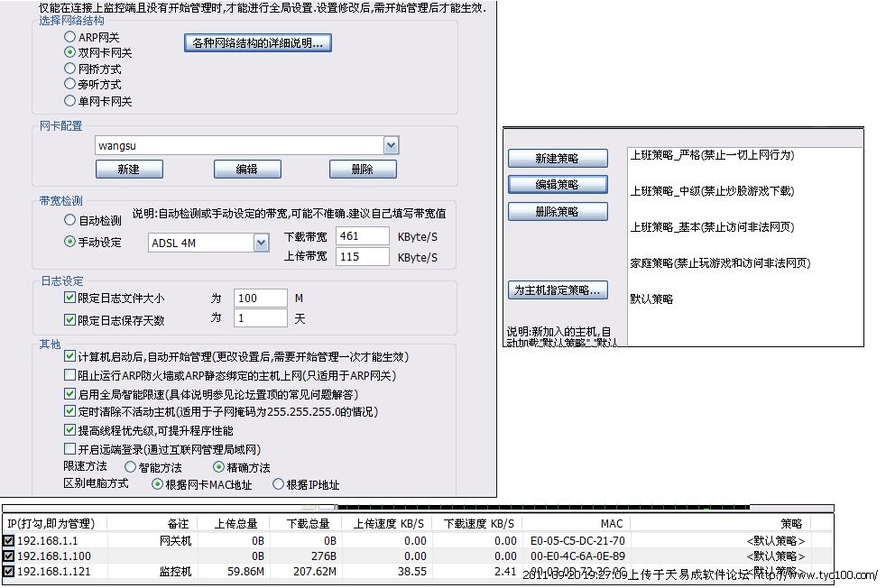The image size is (886, 588).
Task: Select the ARP网关 network structure option
Action: 70,37
